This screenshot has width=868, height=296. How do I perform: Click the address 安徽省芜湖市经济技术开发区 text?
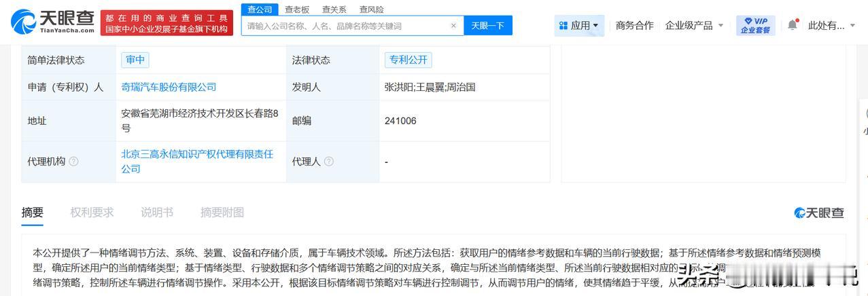click(x=200, y=121)
